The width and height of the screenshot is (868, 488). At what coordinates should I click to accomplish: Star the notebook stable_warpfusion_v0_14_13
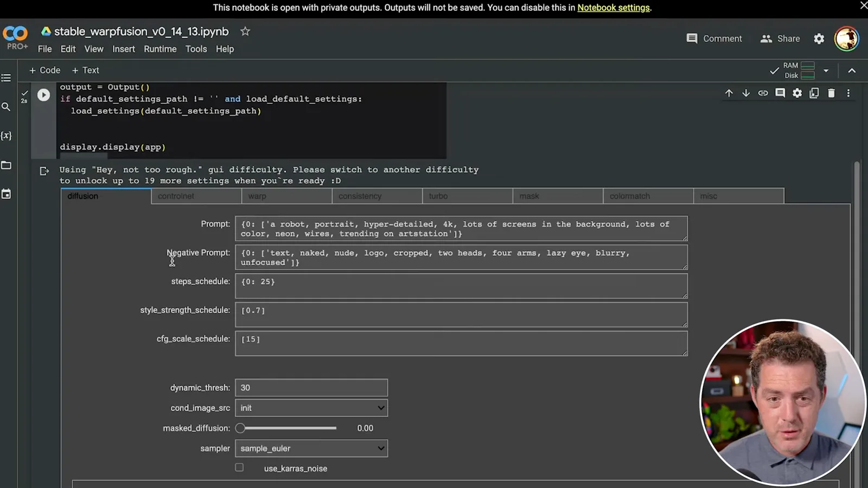pyautogui.click(x=245, y=31)
